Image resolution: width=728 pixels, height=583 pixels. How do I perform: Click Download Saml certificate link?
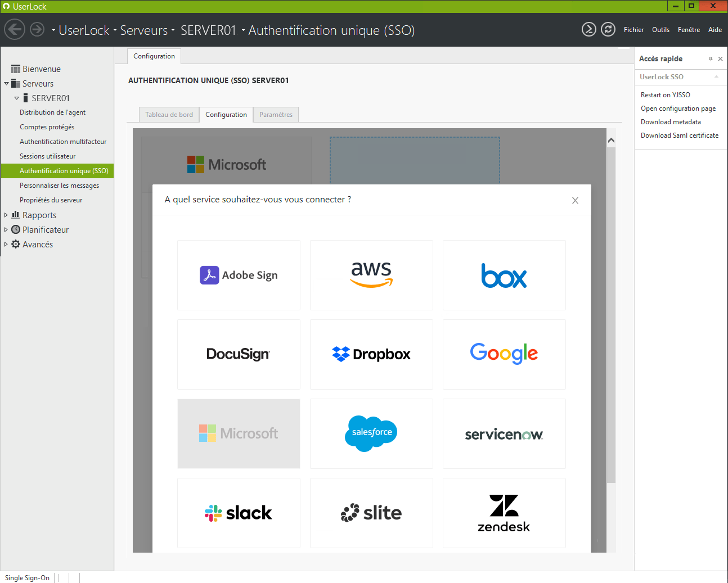[679, 135]
